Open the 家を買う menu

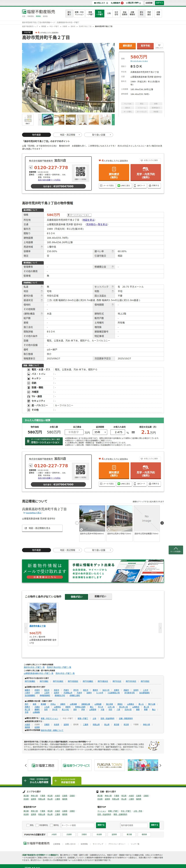pos(69,13)
